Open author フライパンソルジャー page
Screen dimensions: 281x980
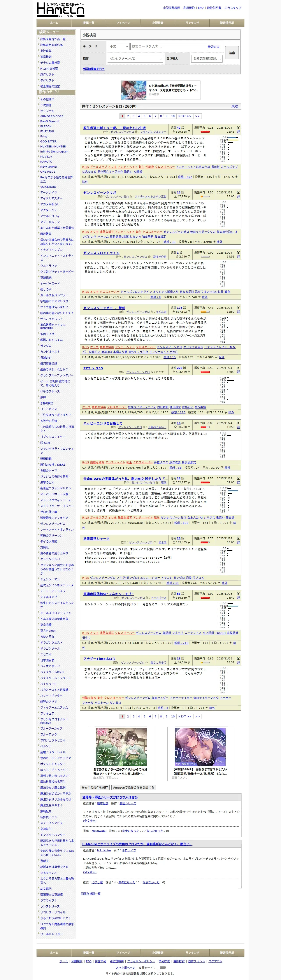tap(153, 132)
